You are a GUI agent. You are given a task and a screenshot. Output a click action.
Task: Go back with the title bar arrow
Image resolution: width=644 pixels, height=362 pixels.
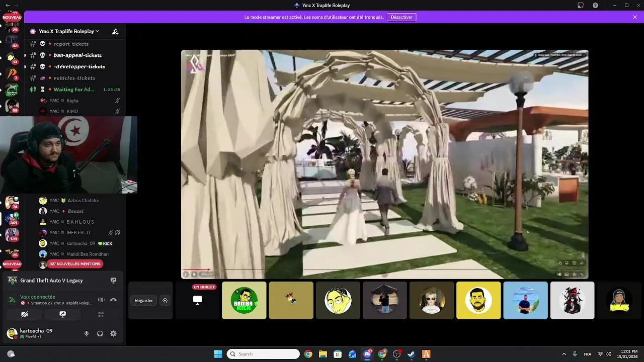click(8, 5)
